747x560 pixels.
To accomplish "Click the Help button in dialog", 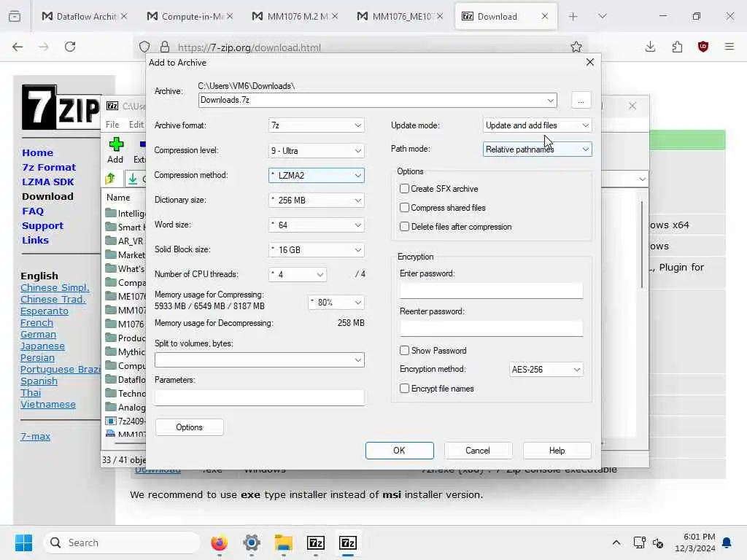I will pos(557,451).
